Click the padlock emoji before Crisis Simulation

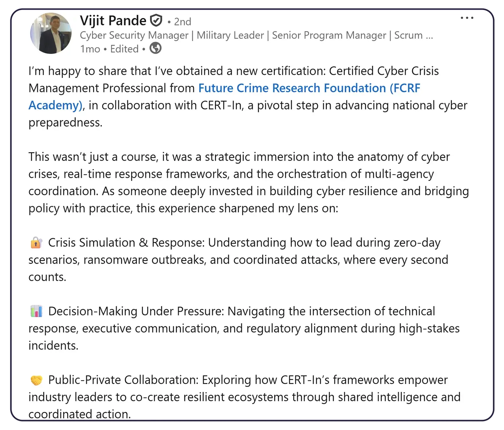36,243
